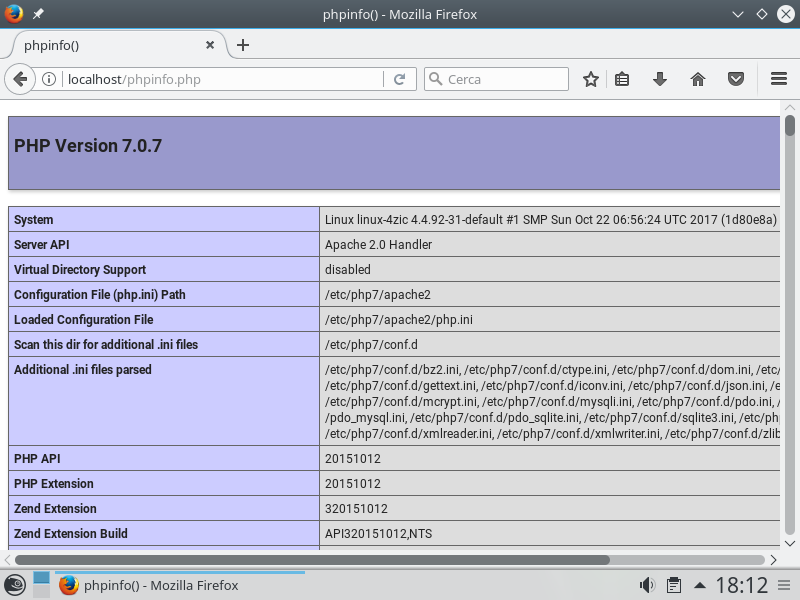
Task: Expand hidden system tray icons
Action: 700,585
